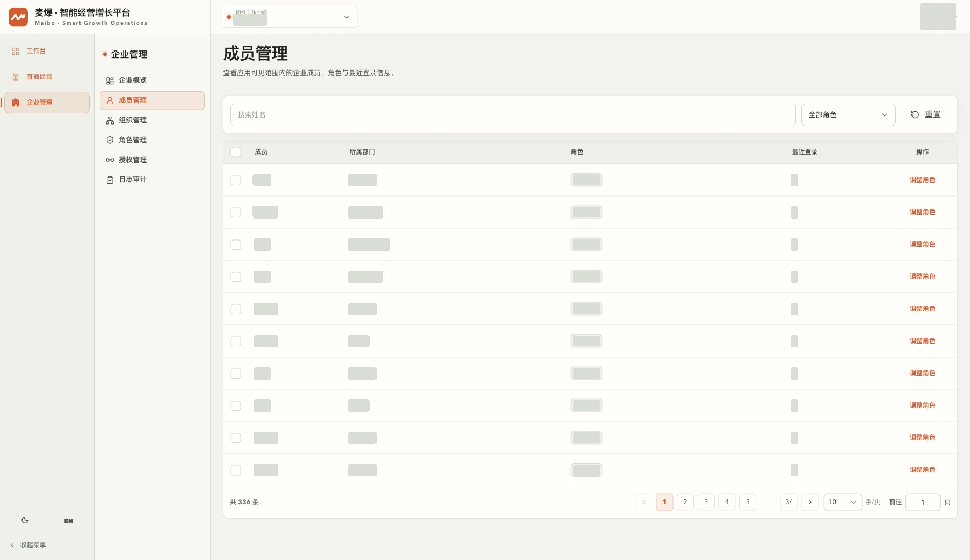Go to page 5

point(748,502)
